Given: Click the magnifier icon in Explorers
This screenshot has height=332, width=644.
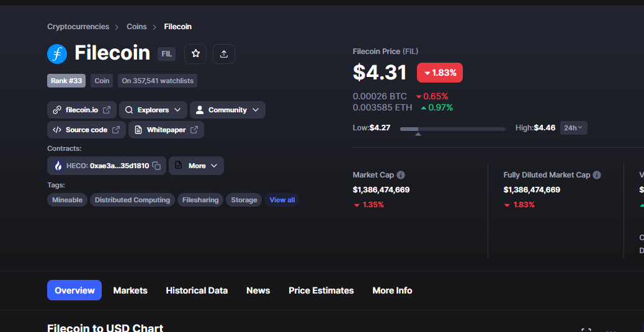Looking at the screenshot, I should click(x=129, y=110).
